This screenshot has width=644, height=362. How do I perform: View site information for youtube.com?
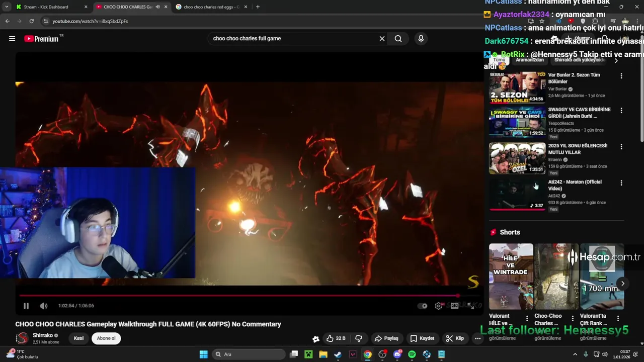click(x=46, y=21)
